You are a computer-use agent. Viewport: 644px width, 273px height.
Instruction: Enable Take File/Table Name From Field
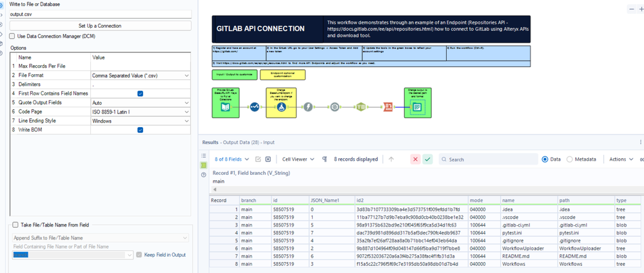15,225
